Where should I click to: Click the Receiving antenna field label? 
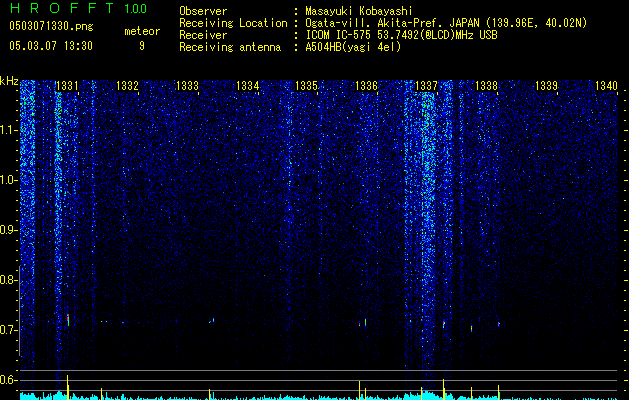tap(230, 47)
